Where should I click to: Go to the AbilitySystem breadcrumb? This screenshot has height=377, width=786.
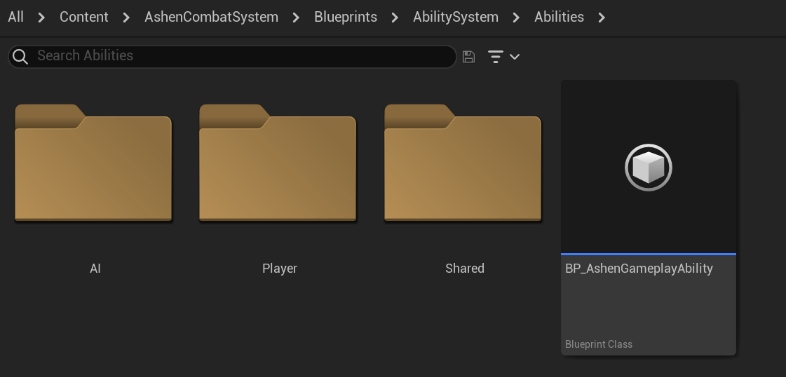pos(456,17)
